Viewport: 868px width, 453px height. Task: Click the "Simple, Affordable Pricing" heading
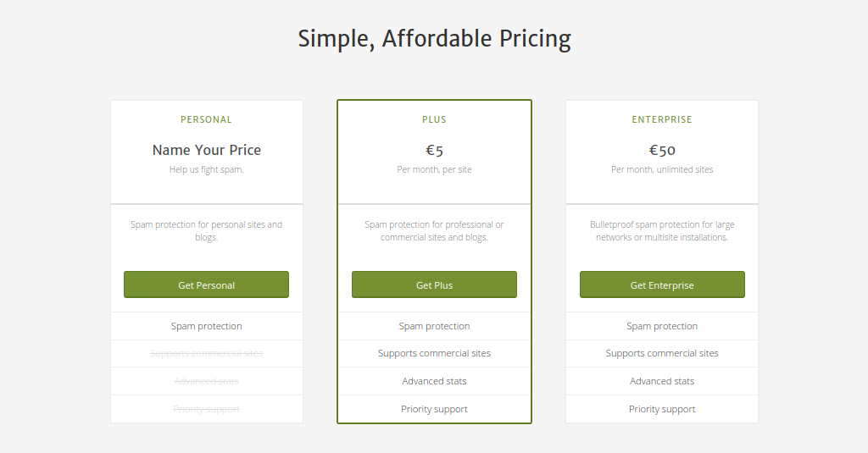tap(434, 39)
